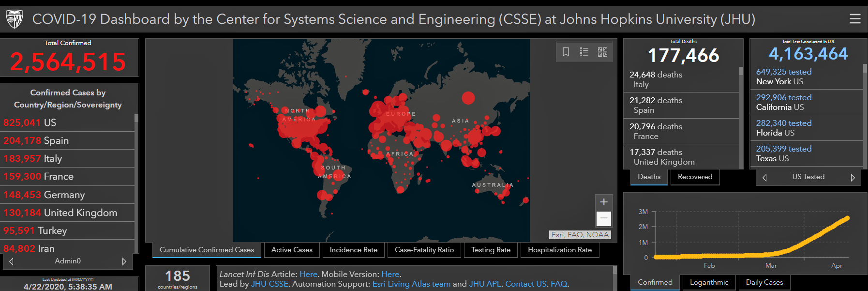
Task: Click the 177,466 total deaths number
Action: (x=683, y=56)
